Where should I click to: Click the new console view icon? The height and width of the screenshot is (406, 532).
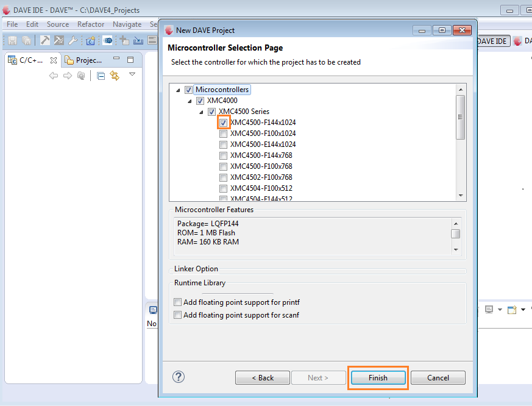click(512, 310)
